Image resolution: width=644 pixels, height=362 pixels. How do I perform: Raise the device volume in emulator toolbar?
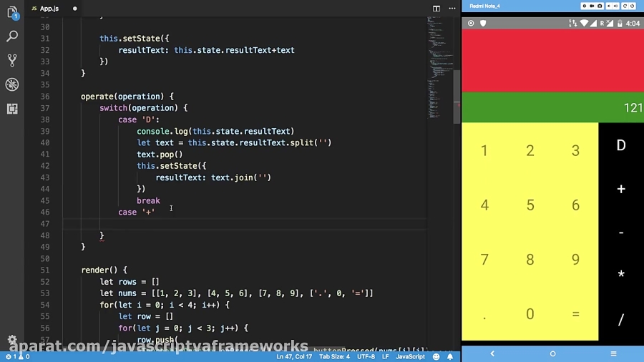[x=615, y=6]
